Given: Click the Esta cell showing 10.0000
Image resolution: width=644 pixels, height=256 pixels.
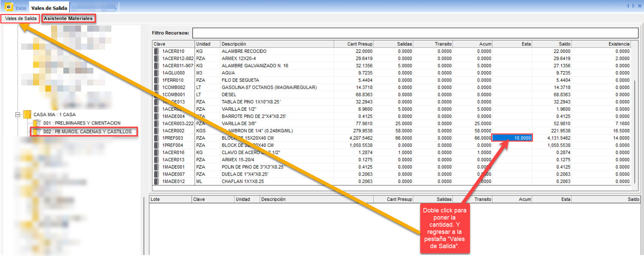Looking at the screenshot, I should click(x=512, y=138).
